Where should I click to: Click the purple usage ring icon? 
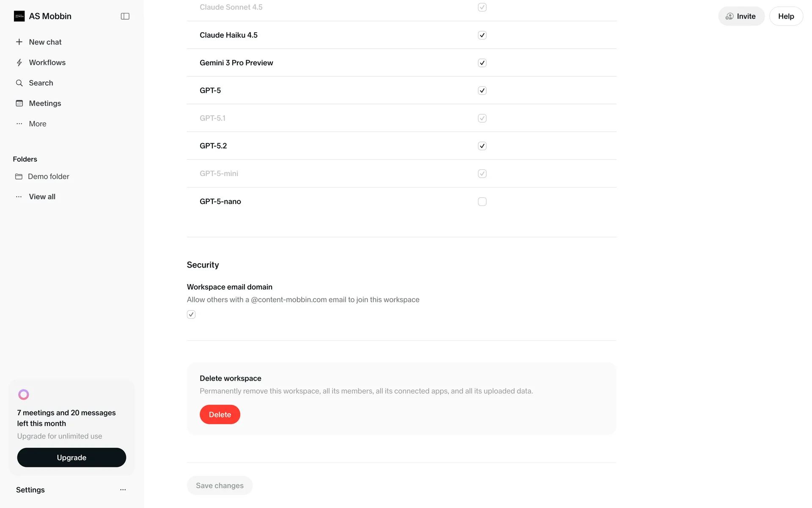coord(24,395)
